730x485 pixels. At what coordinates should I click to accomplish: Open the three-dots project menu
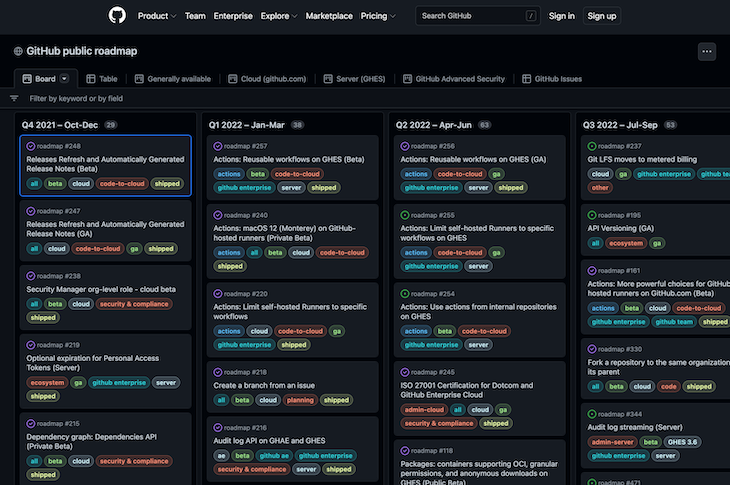pyautogui.click(x=706, y=51)
